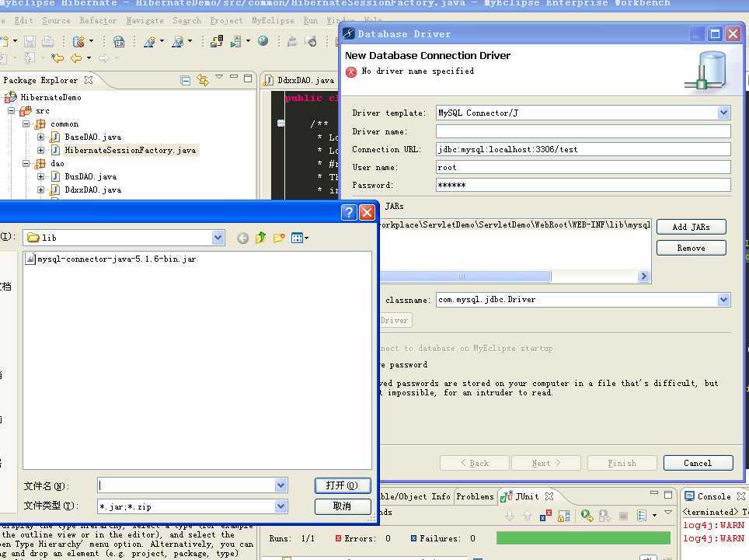
Task: Open the MyEclipse menu
Action: click(273, 20)
